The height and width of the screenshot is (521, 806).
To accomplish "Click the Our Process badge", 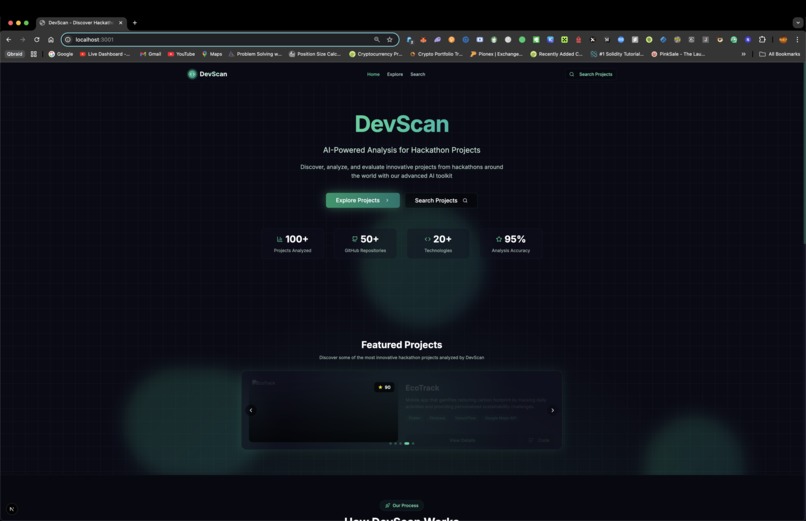I will click(x=401, y=506).
